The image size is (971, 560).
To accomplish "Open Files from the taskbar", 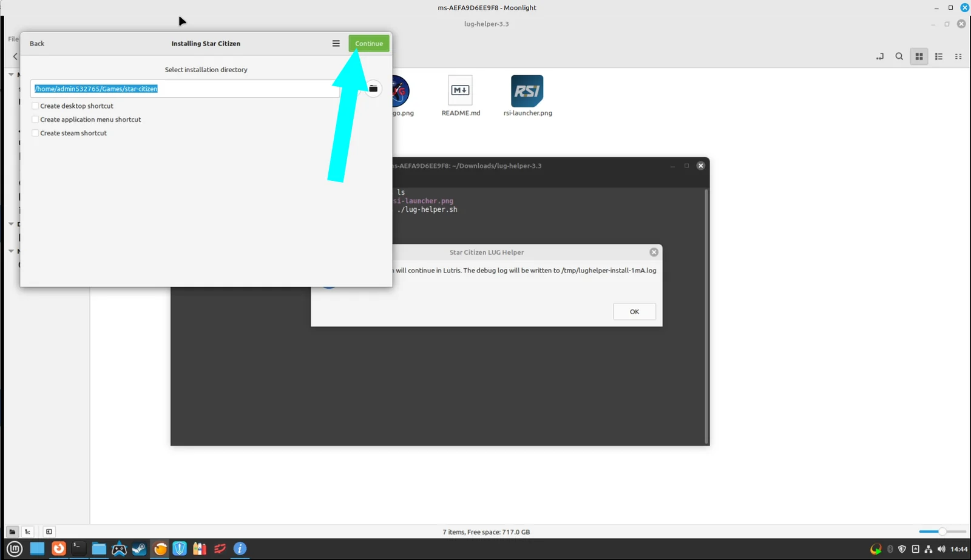I will point(99,549).
